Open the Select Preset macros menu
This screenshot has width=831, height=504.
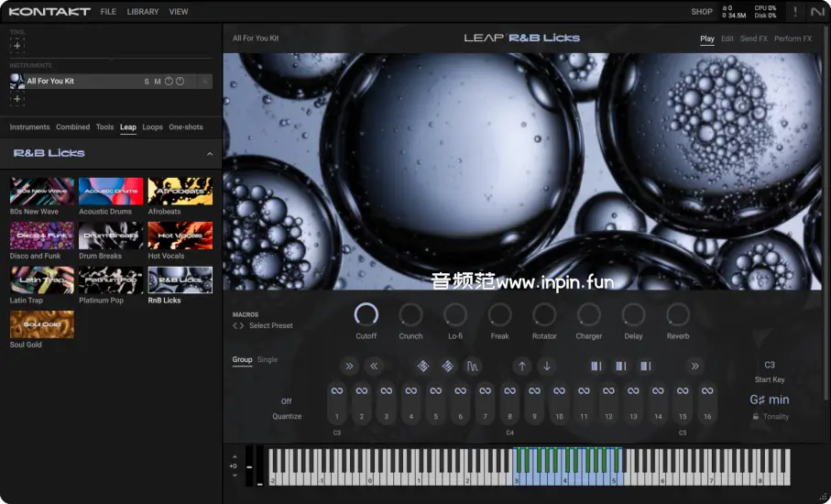pos(270,325)
